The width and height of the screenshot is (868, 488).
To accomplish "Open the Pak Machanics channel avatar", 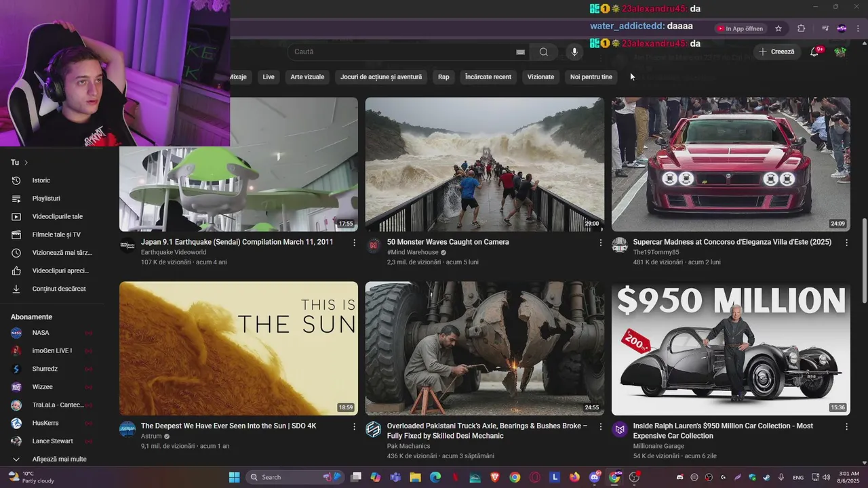I will point(374,429).
